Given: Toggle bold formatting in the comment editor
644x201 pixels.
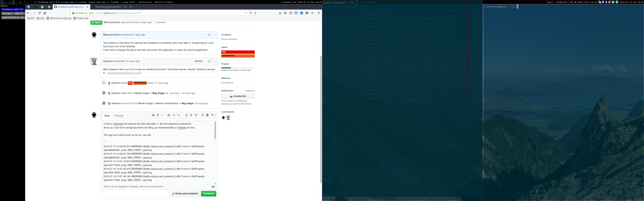Looking at the screenshot, I should 158,115.
